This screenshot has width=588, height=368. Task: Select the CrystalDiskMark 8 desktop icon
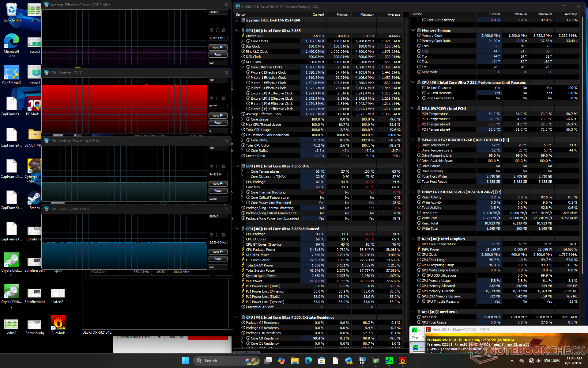pyautogui.click(x=11, y=264)
